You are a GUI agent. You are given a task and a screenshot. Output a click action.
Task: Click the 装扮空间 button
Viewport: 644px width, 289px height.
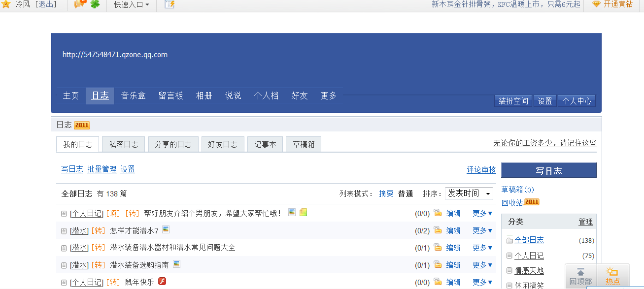pyautogui.click(x=513, y=100)
